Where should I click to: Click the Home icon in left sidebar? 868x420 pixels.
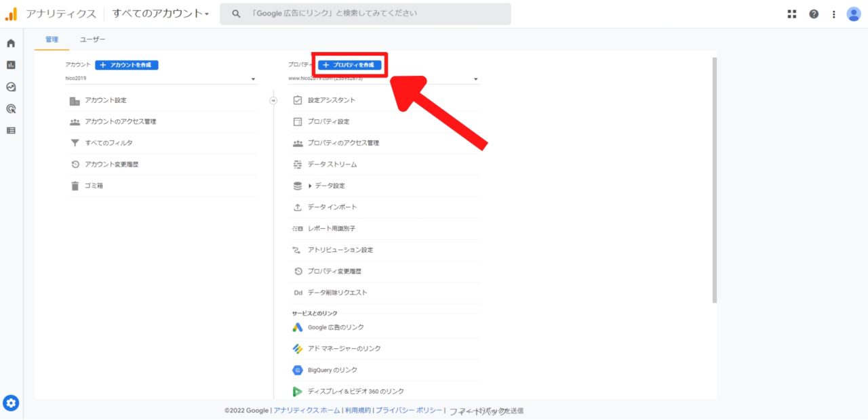pyautogui.click(x=11, y=43)
